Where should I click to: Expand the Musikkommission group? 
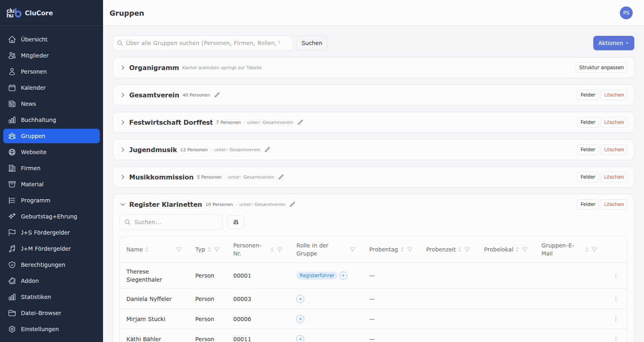click(123, 177)
